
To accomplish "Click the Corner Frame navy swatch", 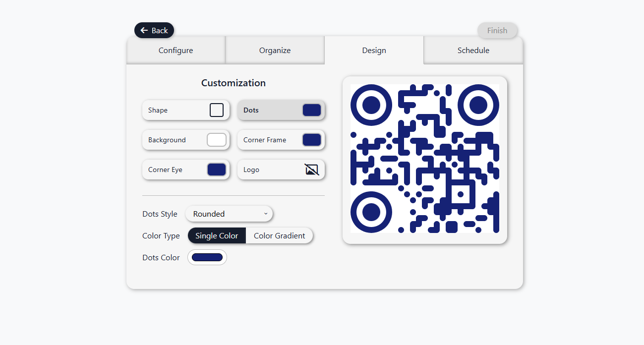I will coord(312,140).
